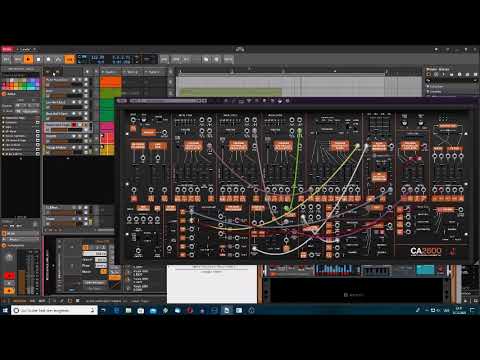Click the orange Play button in Bitwig's transport
Viewport: 480px width, 360px height.
coord(28,59)
